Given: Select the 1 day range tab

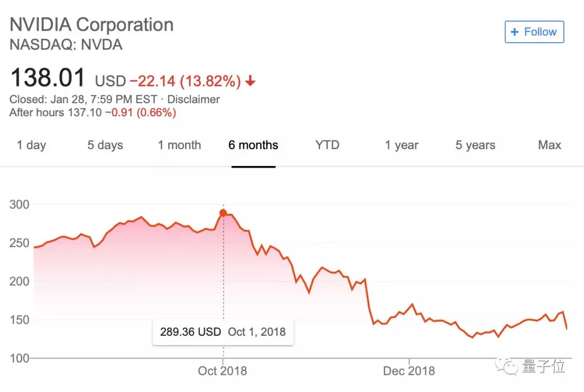Looking at the screenshot, I should point(31,145).
